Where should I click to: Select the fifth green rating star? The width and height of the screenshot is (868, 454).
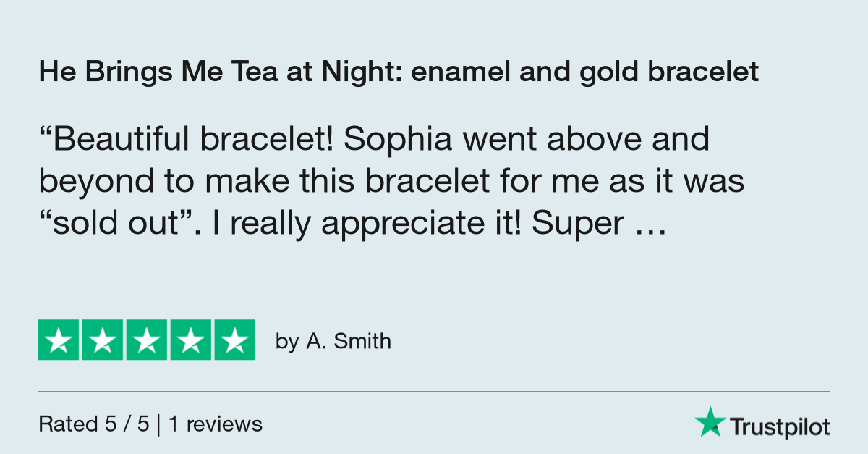click(x=234, y=340)
